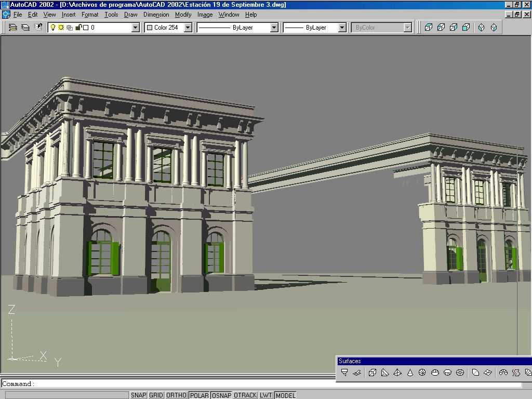Select the Wedge surface tool
This screenshot has height=399, width=532.
click(385, 373)
